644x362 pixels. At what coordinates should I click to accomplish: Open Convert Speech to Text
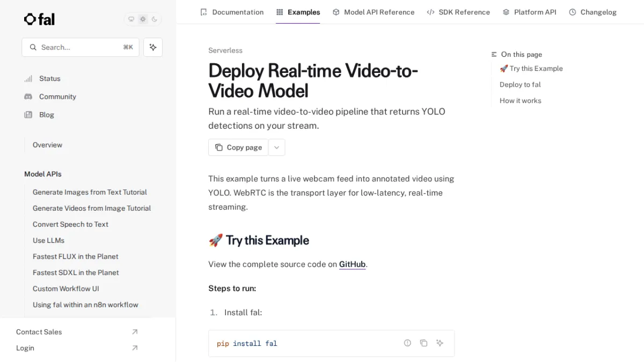click(x=70, y=224)
